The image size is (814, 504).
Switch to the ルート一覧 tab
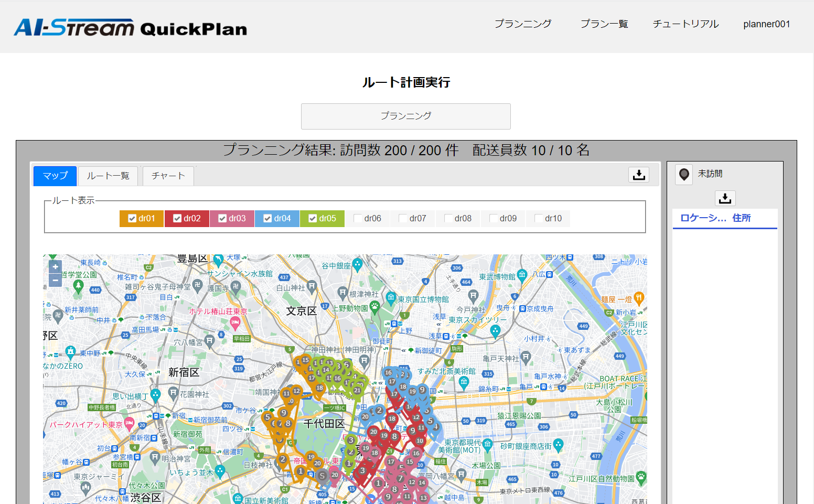point(108,176)
